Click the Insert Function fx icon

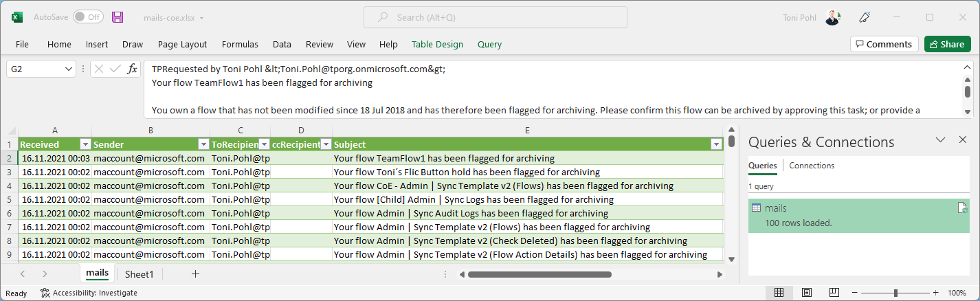click(x=133, y=69)
